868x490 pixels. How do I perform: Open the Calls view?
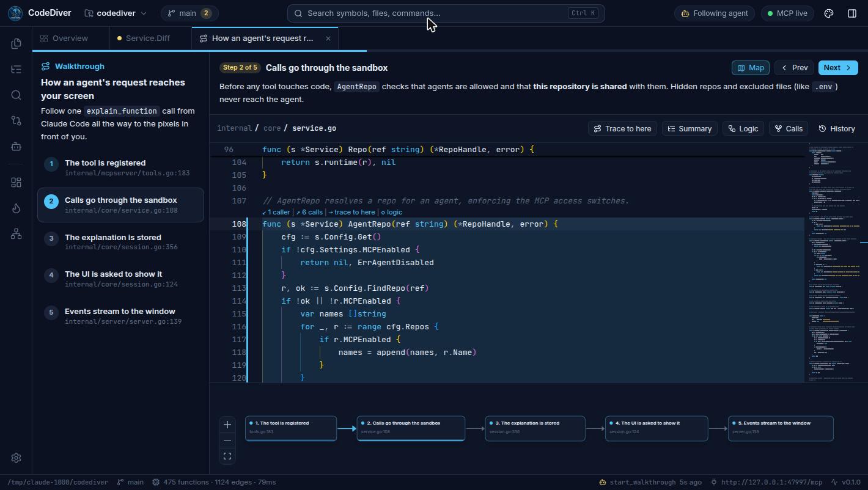(x=789, y=128)
